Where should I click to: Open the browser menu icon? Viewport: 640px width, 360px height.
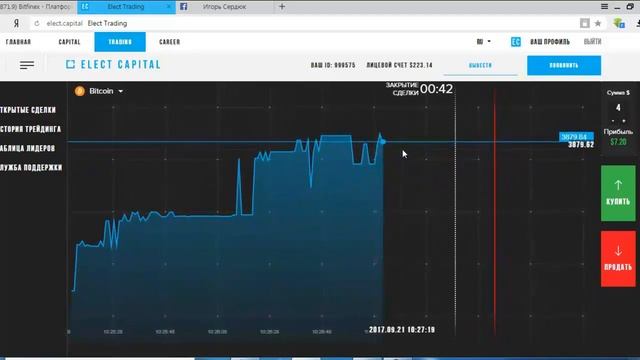(x=604, y=7)
